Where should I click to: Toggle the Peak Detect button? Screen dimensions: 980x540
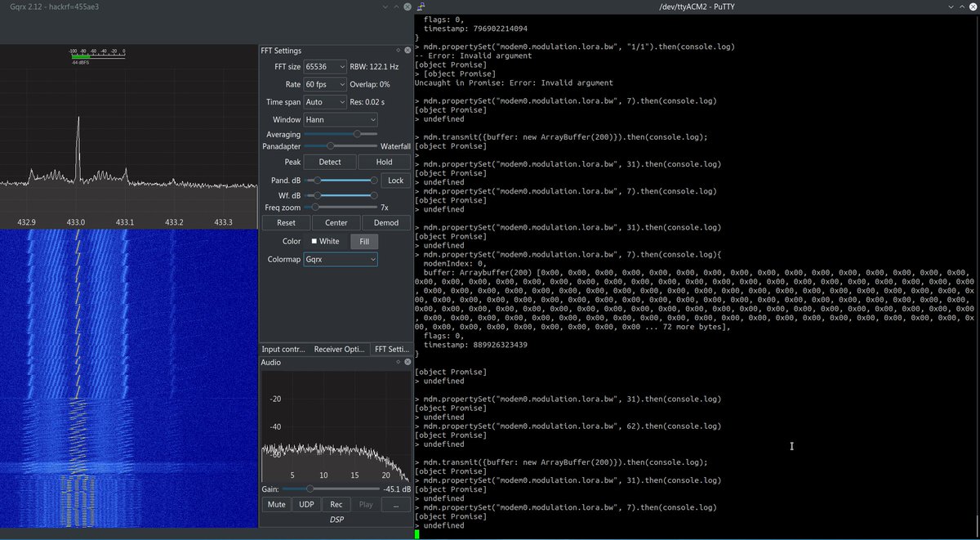(330, 162)
